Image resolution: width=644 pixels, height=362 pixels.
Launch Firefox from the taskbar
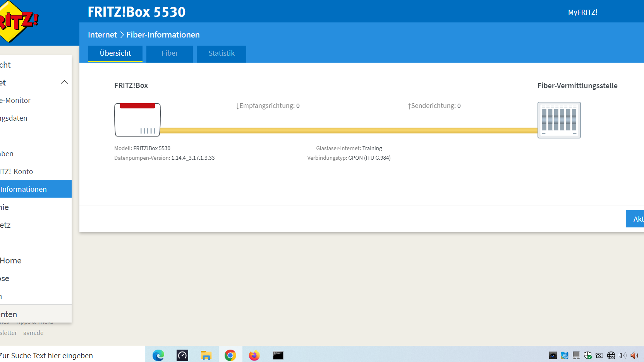click(x=254, y=355)
